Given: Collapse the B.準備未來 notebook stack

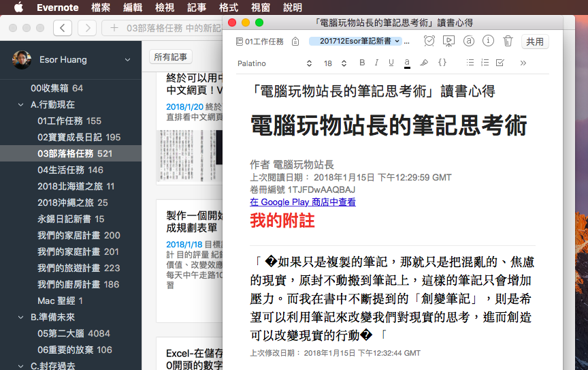Looking at the screenshot, I should 20,318.
